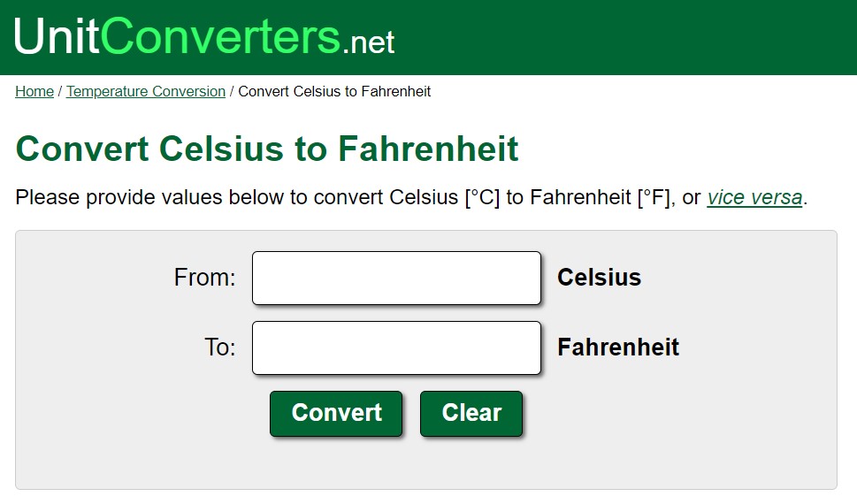Click the [°F] symbol in instruction text
This screenshot has height=504, width=857.
(x=654, y=197)
